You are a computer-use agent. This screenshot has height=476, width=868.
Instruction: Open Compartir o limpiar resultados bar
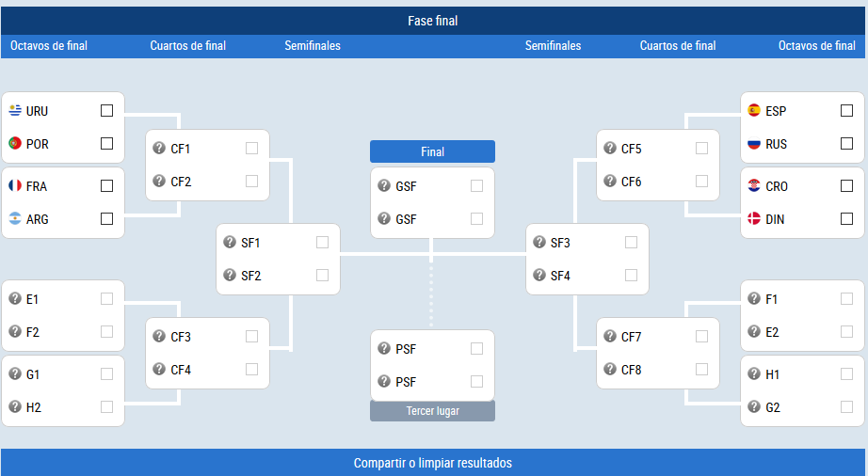[x=433, y=463]
